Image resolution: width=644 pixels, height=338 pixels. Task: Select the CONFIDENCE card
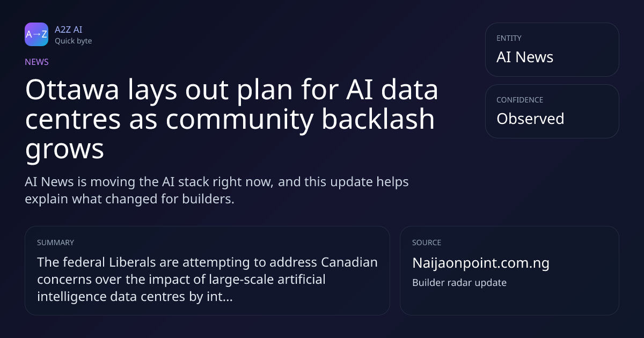[552, 111]
